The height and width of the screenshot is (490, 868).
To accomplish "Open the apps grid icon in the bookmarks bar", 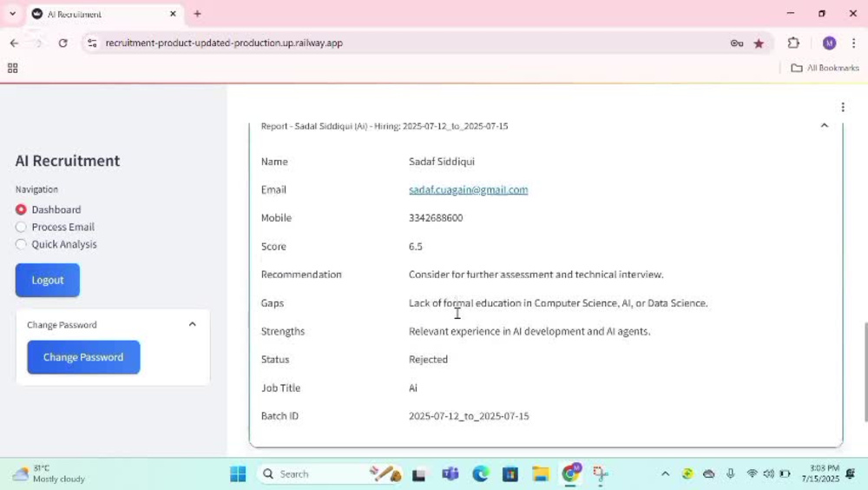I will 13,68.
